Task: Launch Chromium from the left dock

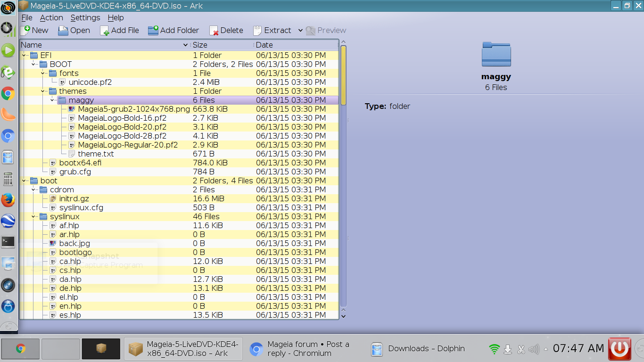Action: pos(8,136)
